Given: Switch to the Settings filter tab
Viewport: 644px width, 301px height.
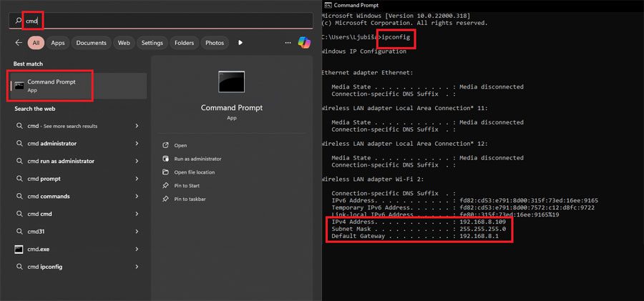Looking at the screenshot, I should (152, 43).
